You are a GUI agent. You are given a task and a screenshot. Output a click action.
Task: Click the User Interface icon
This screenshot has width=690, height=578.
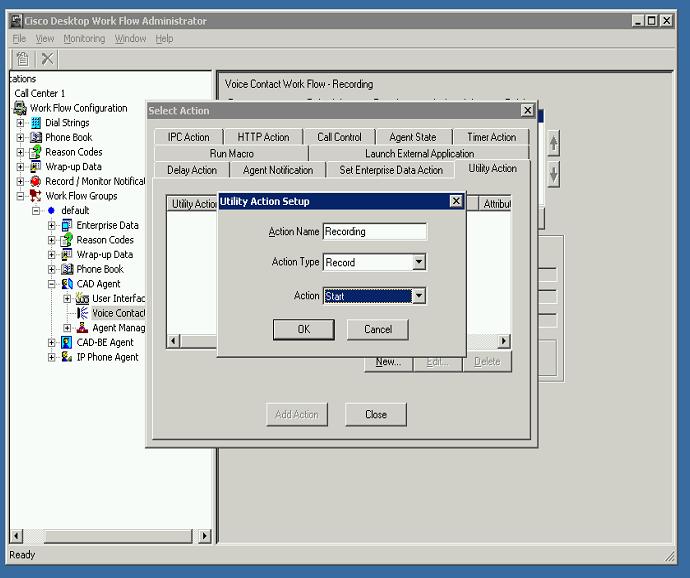[x=82, y=298]
